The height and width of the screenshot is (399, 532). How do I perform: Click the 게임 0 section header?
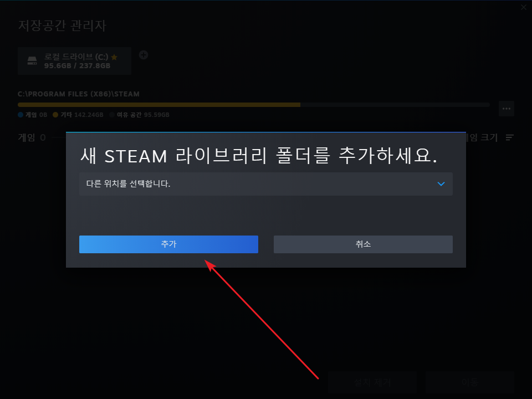[32, 137]
